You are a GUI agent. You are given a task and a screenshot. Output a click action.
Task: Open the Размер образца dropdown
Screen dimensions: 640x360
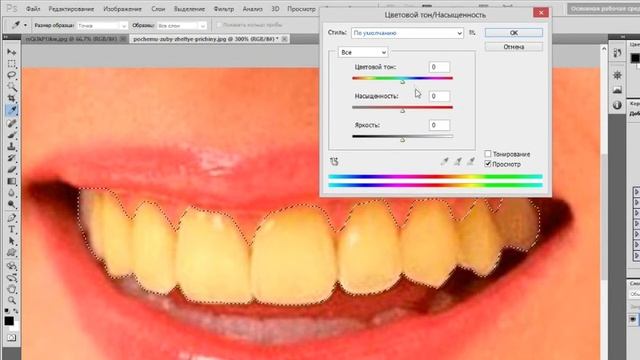(x=102, y=25)
